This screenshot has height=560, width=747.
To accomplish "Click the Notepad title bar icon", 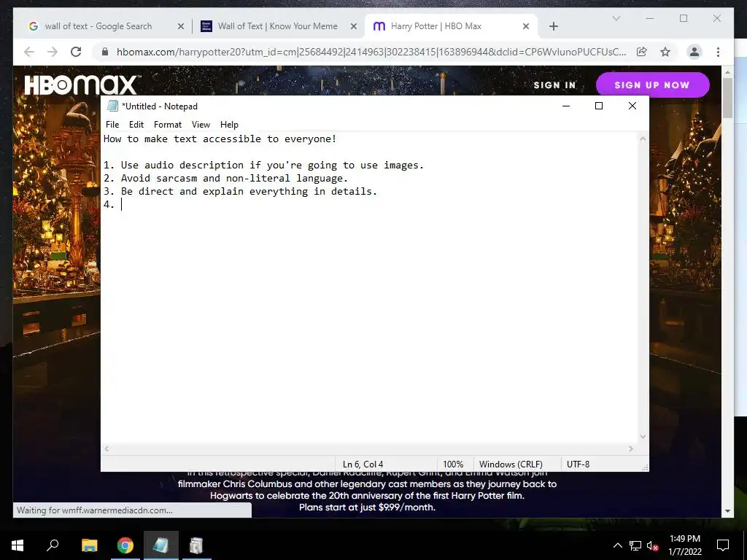I will (112, 106).
